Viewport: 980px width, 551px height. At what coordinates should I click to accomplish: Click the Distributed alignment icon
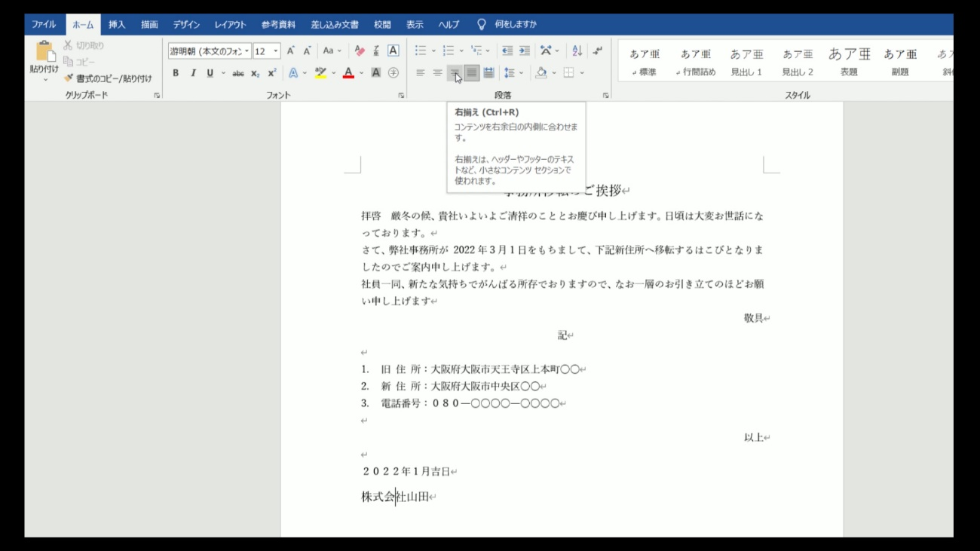coord(488,73)
